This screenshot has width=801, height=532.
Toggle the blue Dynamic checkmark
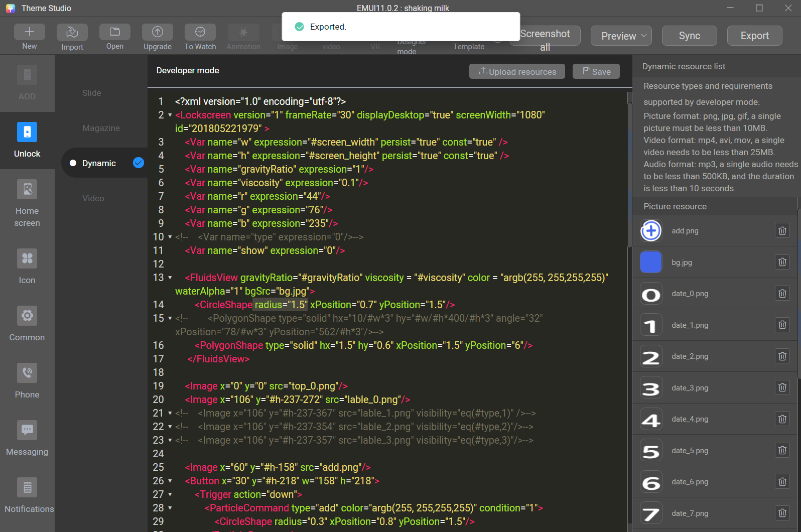coord(139,163)
